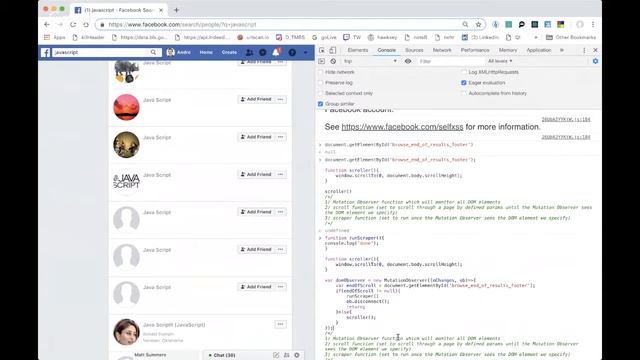Click the address bar search lens icon
Image resolution: width=640 pixels, height=360 pixels.
[x=465, y=24]
